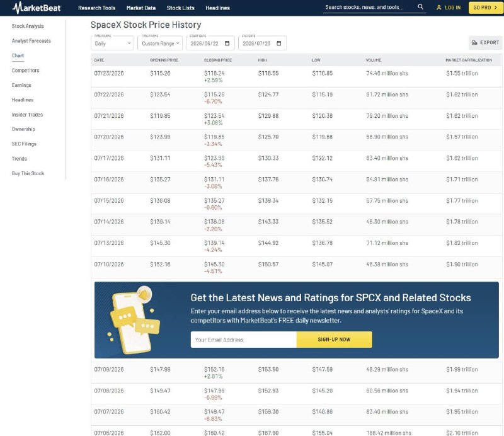Open SEC Filings in the sidebar
The width and height of the screenshot is (504, 436).
click(x=24, y=144)
